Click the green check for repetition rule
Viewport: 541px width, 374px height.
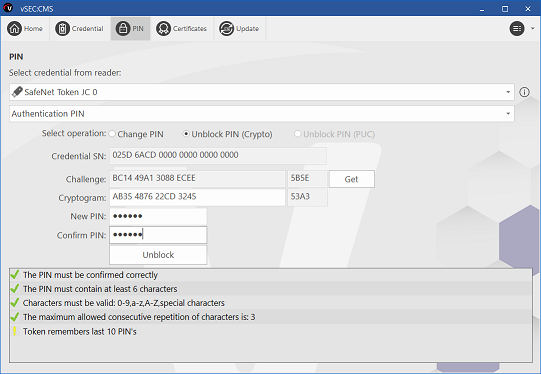14,317
